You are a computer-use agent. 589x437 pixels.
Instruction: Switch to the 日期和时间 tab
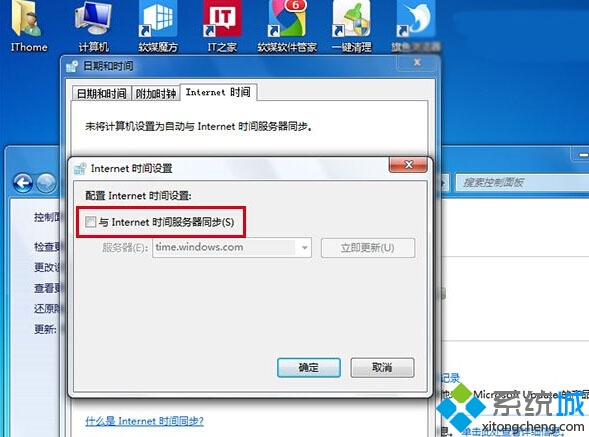(101, 93)
